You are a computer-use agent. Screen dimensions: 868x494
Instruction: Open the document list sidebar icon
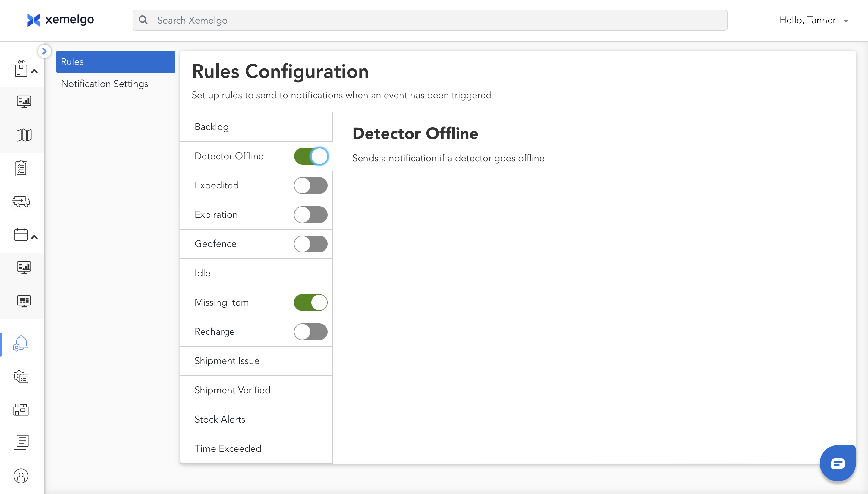21,442
